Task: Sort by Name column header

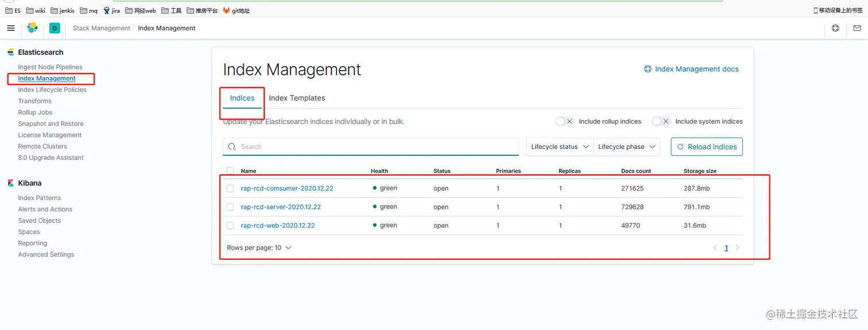Action: (x=249, y=171)
